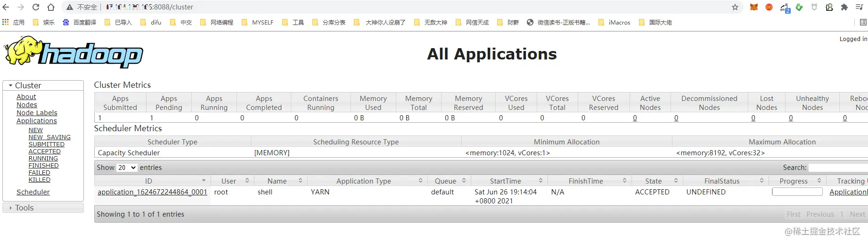
Task: Go back with the browser back arrow
Action: click(x=6, y=7)
